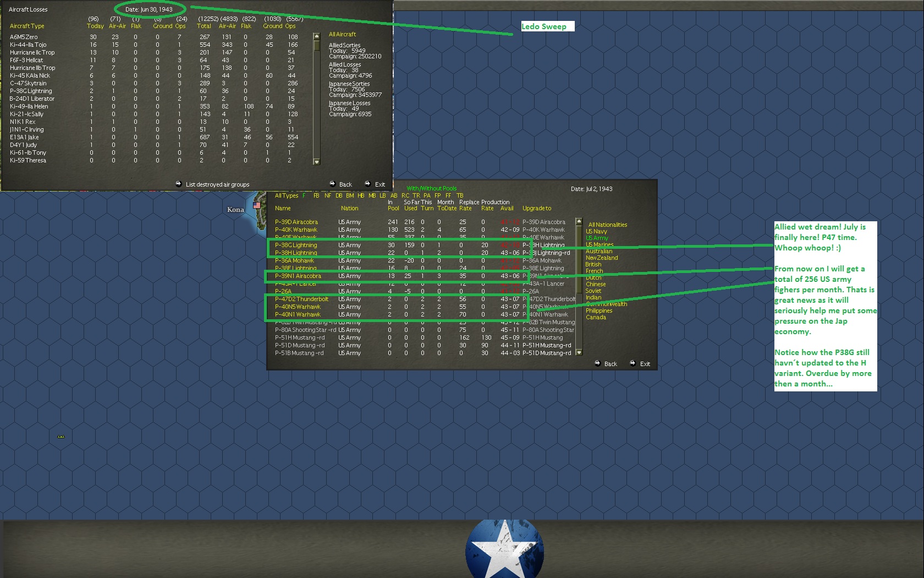Viewport: 924px width, 578px height.
Task: Click the aircraft pool list scrollbar track
Action: pos(579,286)
